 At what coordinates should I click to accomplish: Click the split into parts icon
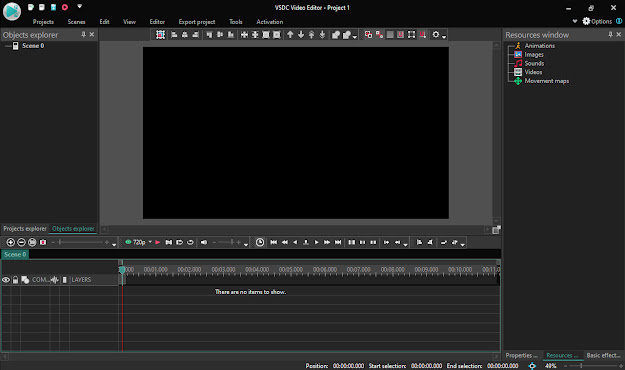pos(352,242)
